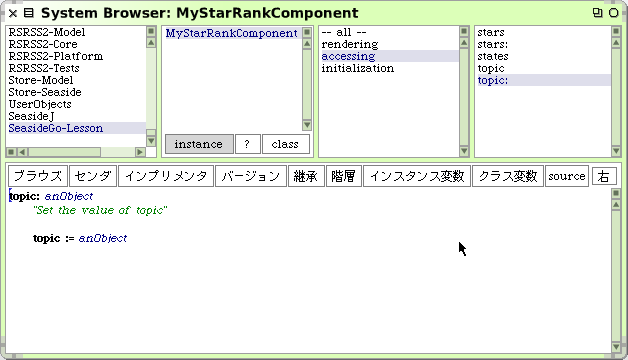Screen dimensions: 628x360
Task: Click the インスタンス変数 button
Action: click(x=417, y=176)
